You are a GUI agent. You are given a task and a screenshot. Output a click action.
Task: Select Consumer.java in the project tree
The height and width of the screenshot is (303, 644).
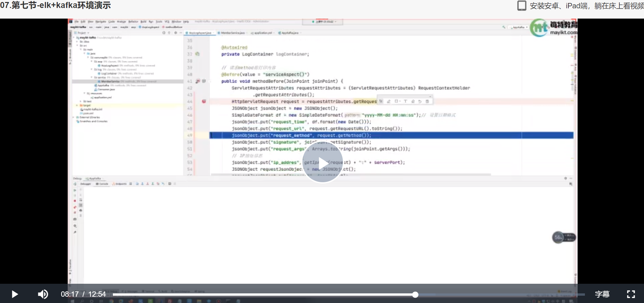(x=105, y=90)
